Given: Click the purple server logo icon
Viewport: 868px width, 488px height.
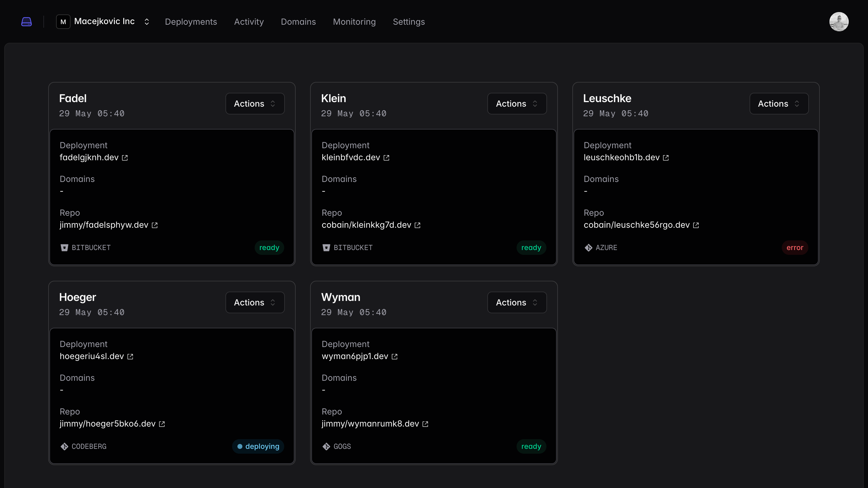Looking at the screenshot, I should (26, 22).
